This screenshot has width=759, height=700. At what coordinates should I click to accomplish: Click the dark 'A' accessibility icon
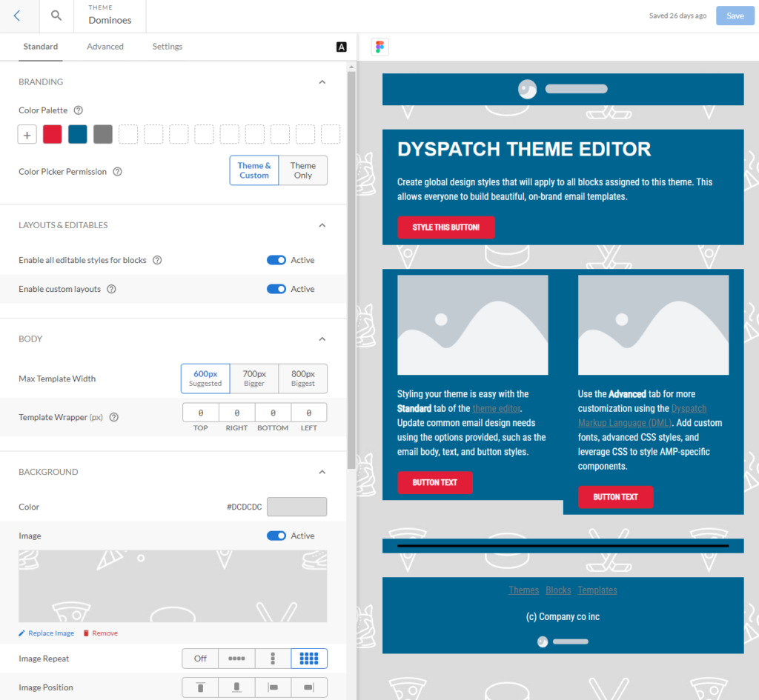[341, 47]
